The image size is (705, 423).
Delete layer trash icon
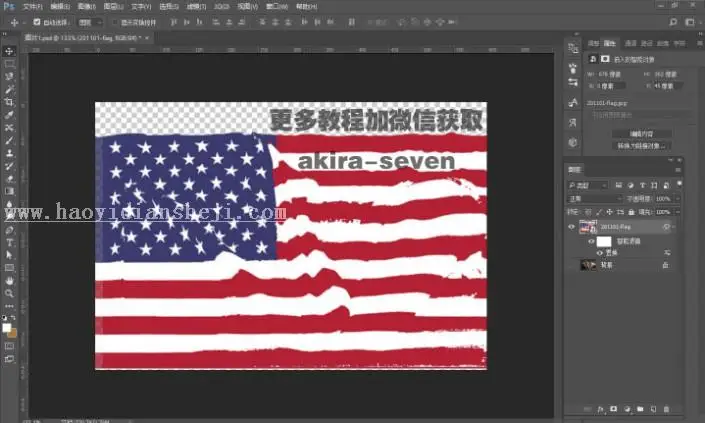(666, 409)
